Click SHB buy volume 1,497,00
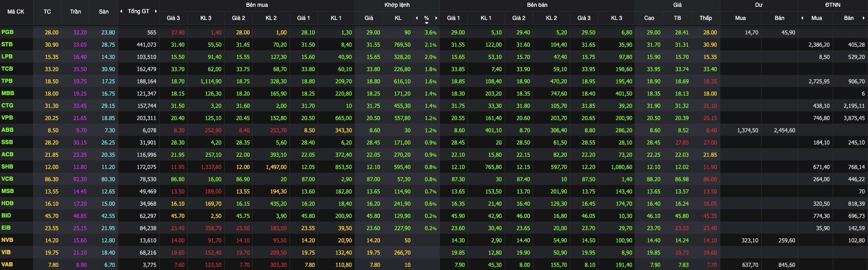The height and width of the screenshot is (270, 868). (x=276, y=167)
